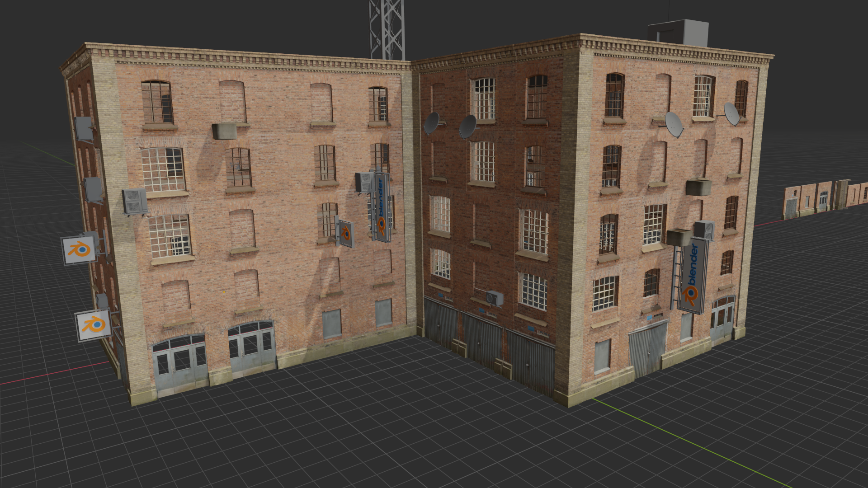Select the lattice antenna tower behind the building

pyautogui.click(x=387, y=30)
